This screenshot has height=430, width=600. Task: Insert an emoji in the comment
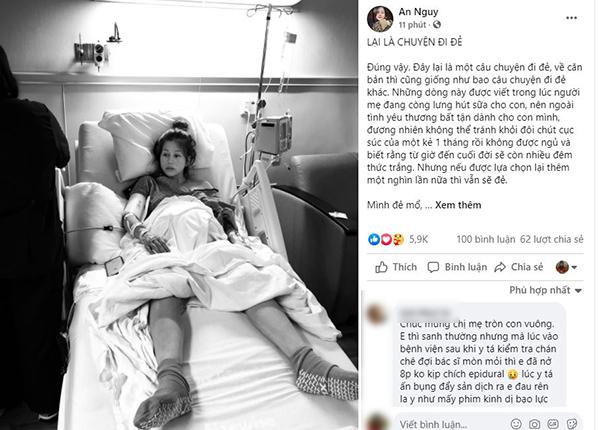(x=516, y=423)
